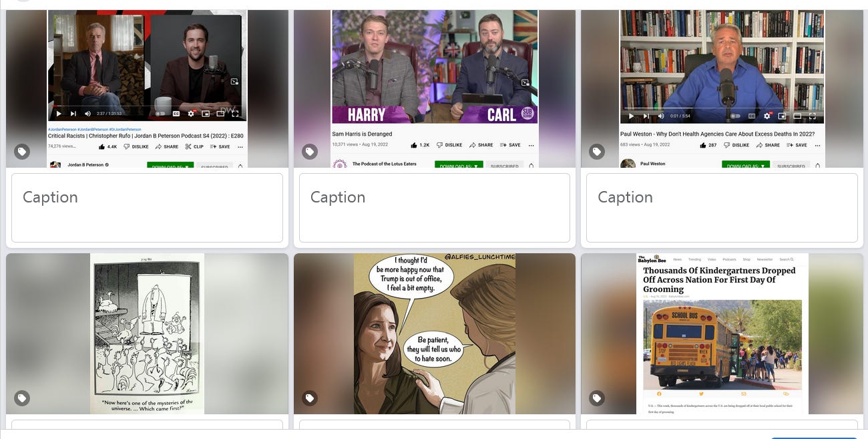Open the Harry and Carl podcast screenshot
The image size is (868, 439).
pos(435,88)
